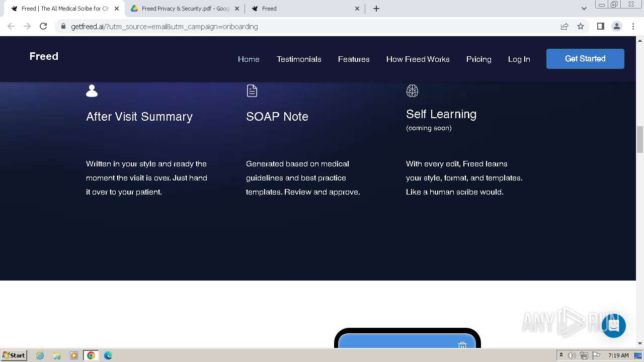Click the scrollbar up arrow

[640, 40]
